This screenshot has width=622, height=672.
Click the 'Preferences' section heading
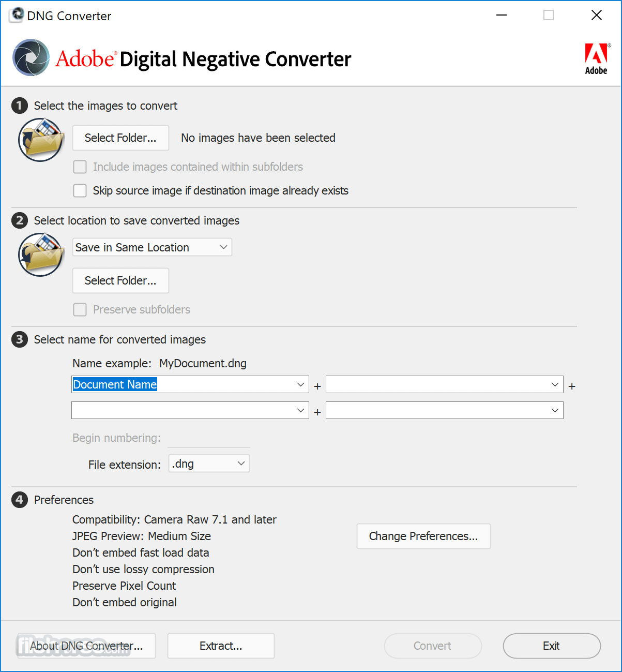64,500
